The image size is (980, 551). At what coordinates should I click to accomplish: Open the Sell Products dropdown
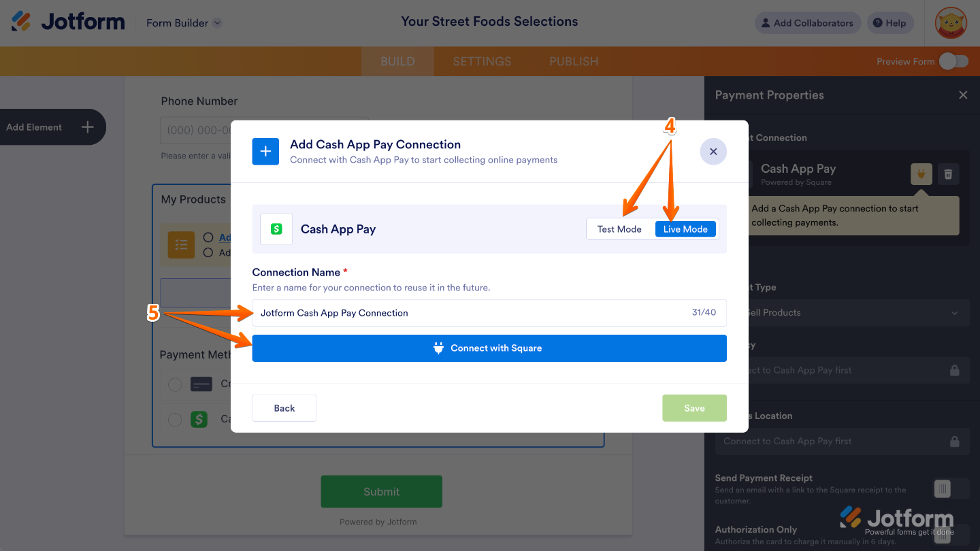click(x=842, y=313)
